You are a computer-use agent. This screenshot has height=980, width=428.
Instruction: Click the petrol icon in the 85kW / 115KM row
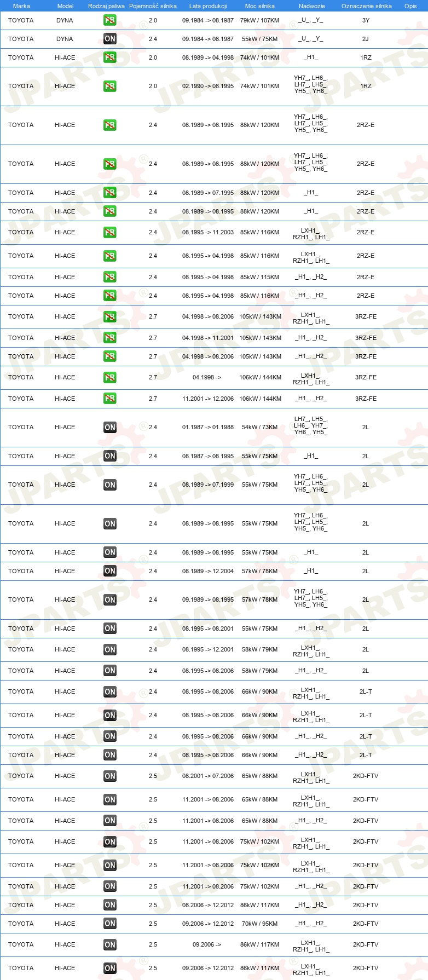pyautogui.click(x=110, y=277)
